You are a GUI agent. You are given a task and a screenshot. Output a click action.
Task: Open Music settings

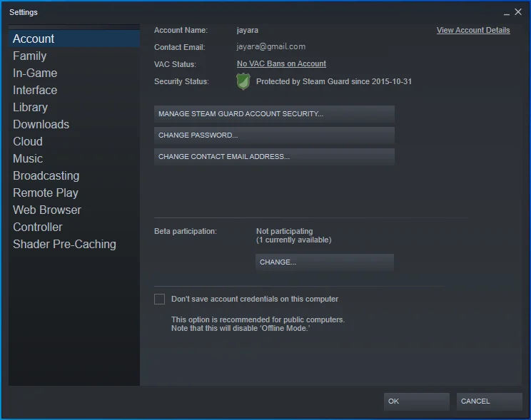pyautogui.click(x=74, y=158)
